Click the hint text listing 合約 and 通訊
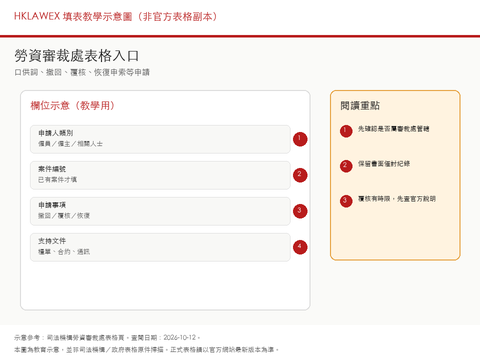Viewport: 480px width, 360px height. point(64,252)
